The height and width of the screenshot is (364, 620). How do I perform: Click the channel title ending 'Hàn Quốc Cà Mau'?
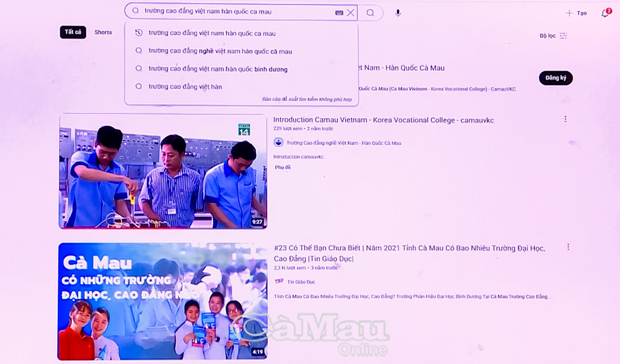click(x=401, y=68)
